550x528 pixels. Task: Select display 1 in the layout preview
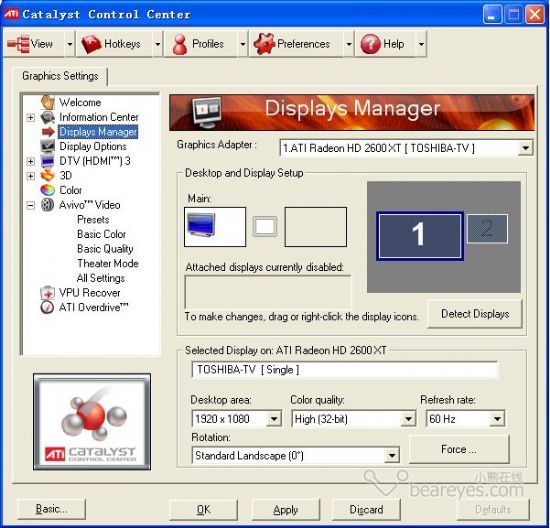click(420, 235)
